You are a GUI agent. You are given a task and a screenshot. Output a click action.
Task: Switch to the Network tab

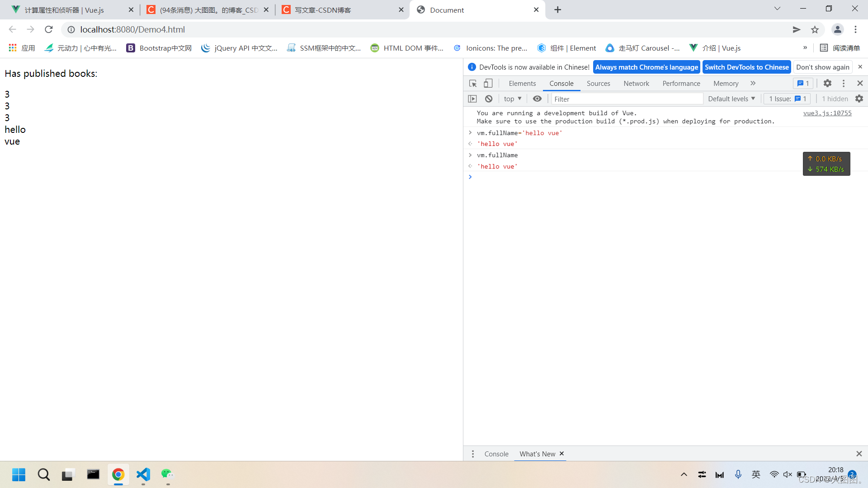636,84
